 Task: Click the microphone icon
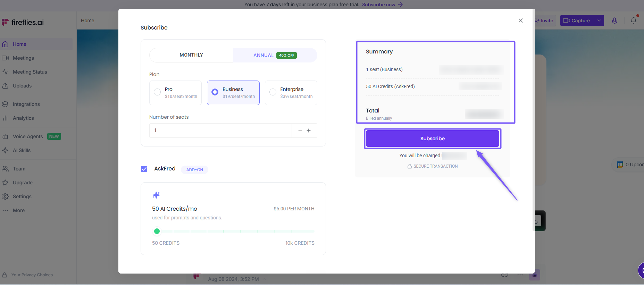614,20
